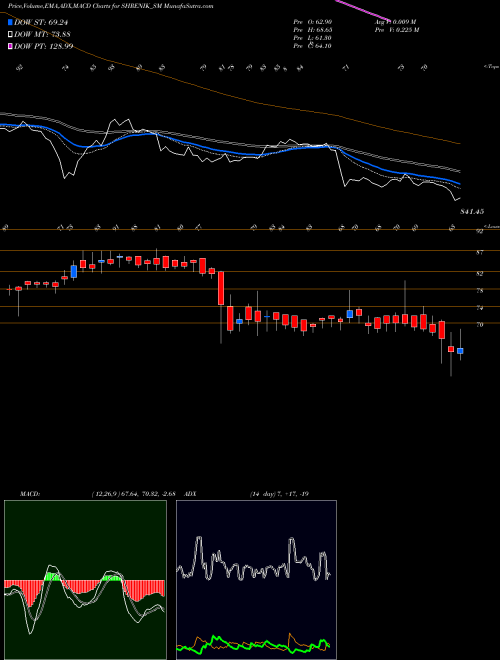Click the last blue candlestick on the right
Viewport: 500px width, 660px height.
[x=460, y=351]
